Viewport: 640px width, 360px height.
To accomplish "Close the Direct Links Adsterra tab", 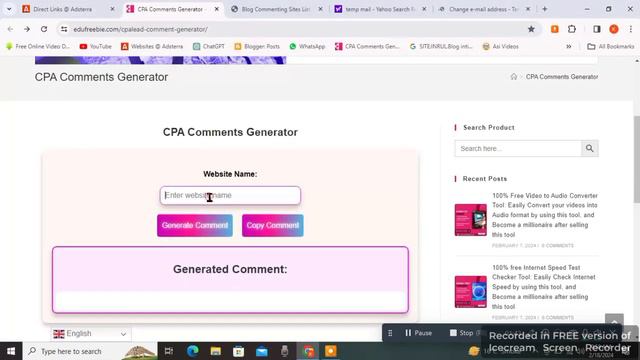I will [112, 9].
